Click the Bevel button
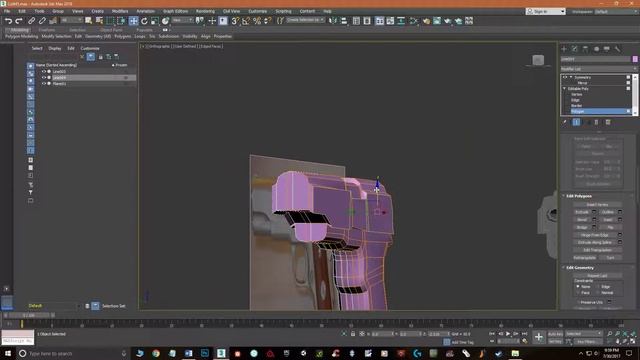The image size is (640, 360). [x=582, y=220]
